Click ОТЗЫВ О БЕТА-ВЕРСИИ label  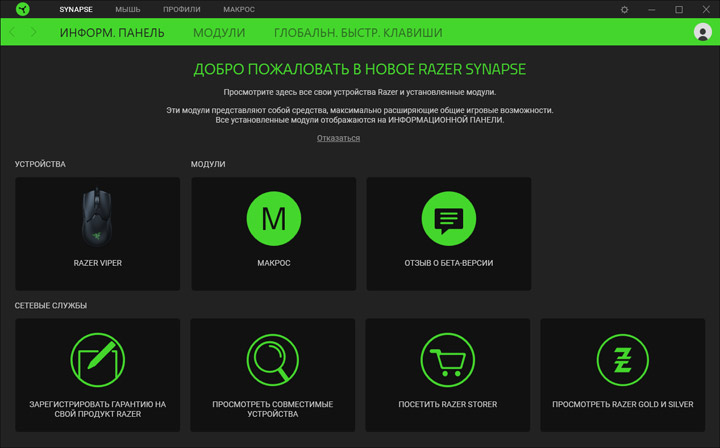[x=449, y=263]
